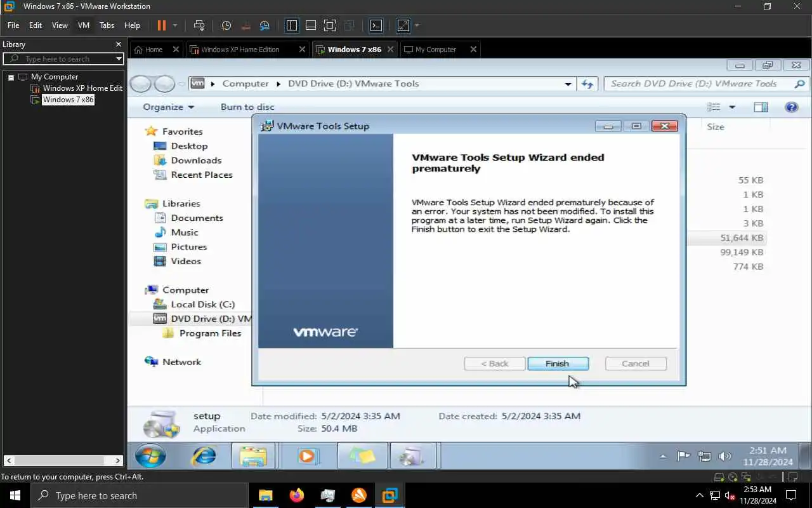Open the Help menu
Screen dimensions: 812x508
coord(132,25)
